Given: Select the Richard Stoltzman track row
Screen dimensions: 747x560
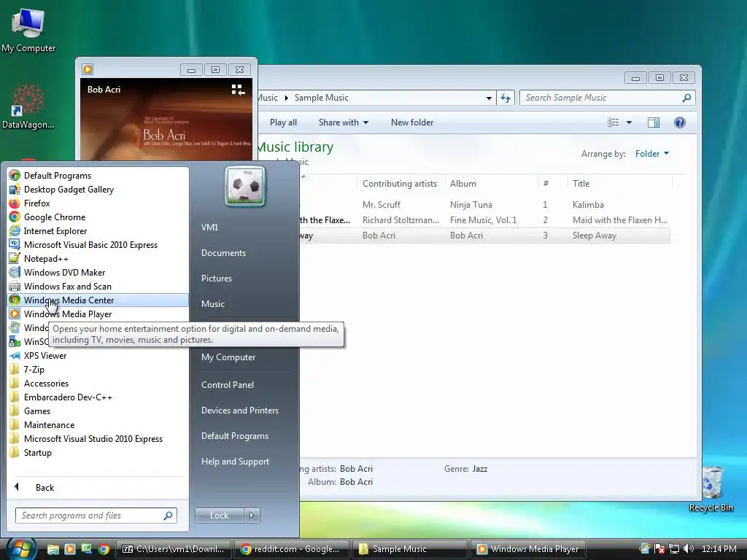Looking at the screenshot, I should pos(484,220).
